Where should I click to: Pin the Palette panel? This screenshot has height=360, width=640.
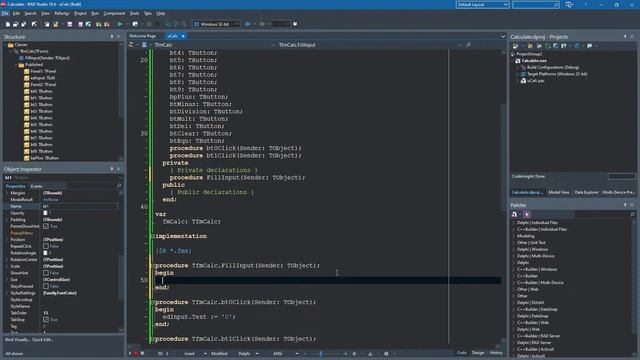click(625, 205)
